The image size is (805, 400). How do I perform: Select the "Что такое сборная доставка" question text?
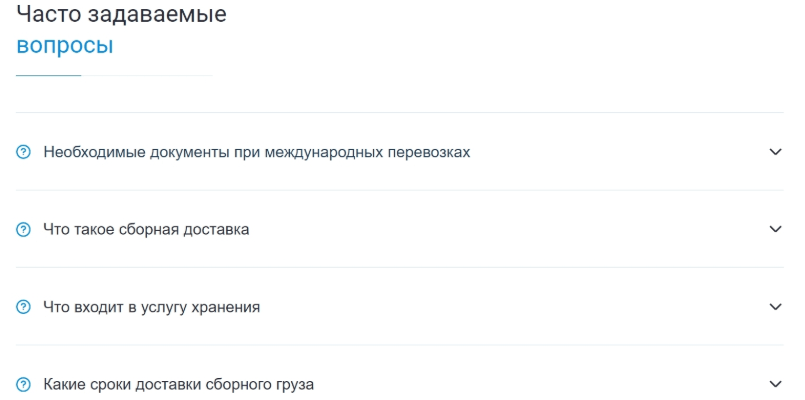tap(146, 230)
